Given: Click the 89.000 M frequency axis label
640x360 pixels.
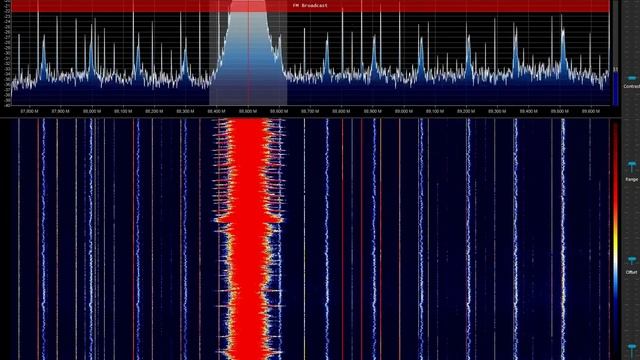Looking at the screenshot, I should 403,111.
